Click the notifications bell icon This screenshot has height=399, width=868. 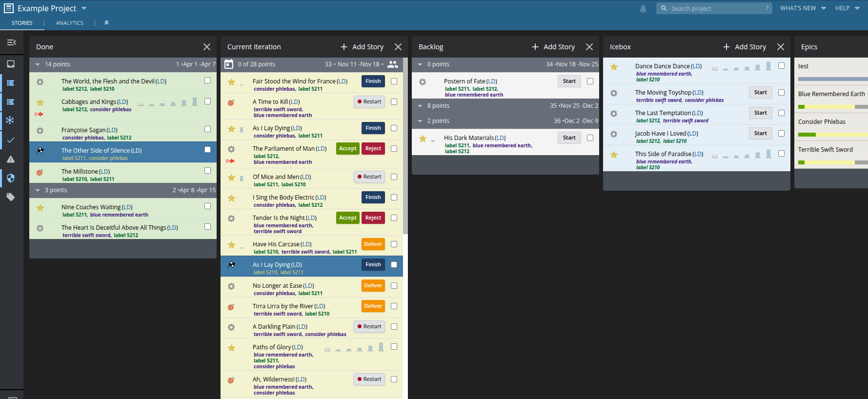643,9
